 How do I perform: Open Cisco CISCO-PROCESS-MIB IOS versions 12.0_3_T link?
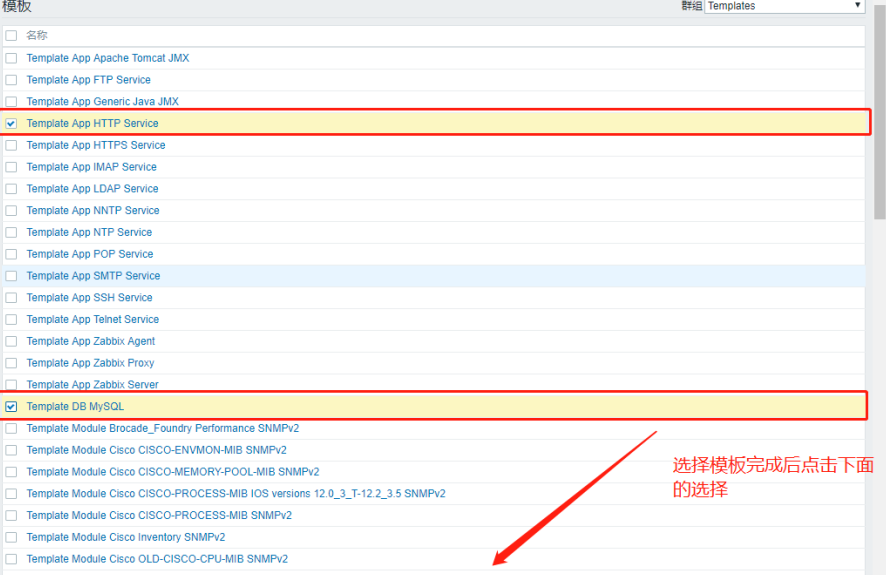pos(236,494)
